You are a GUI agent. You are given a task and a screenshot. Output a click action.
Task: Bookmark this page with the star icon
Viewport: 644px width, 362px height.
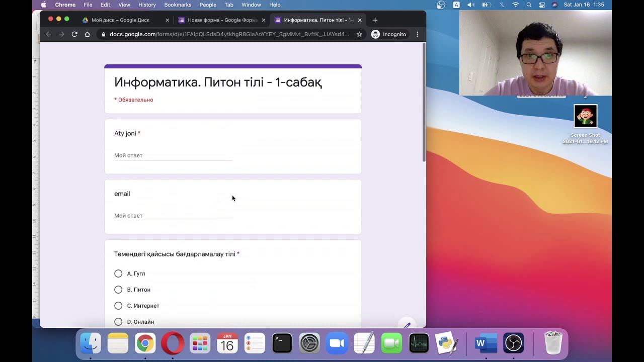(359, 34)
